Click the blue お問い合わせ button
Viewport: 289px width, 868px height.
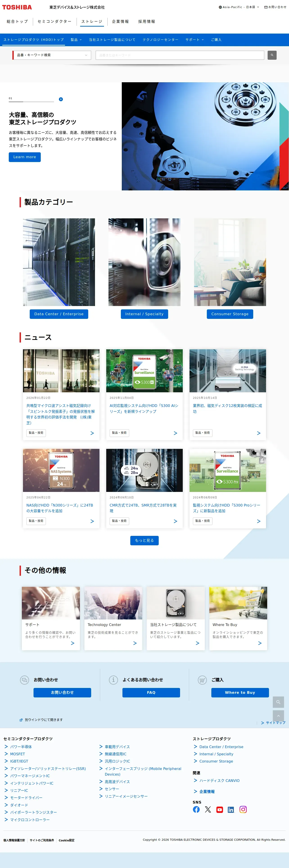coord(62,692)
